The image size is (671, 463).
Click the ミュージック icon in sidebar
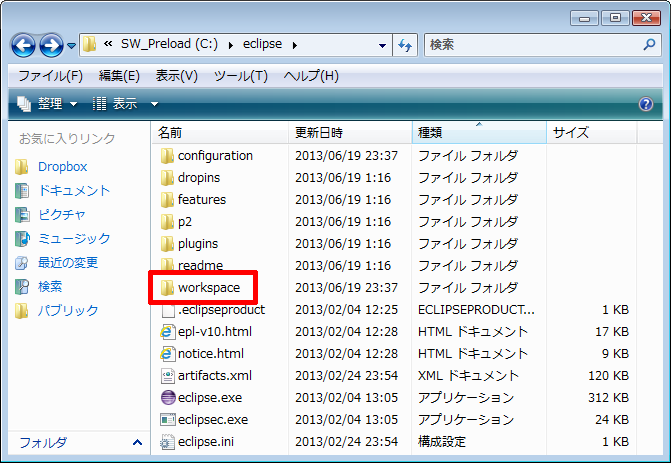pos(22,239)
